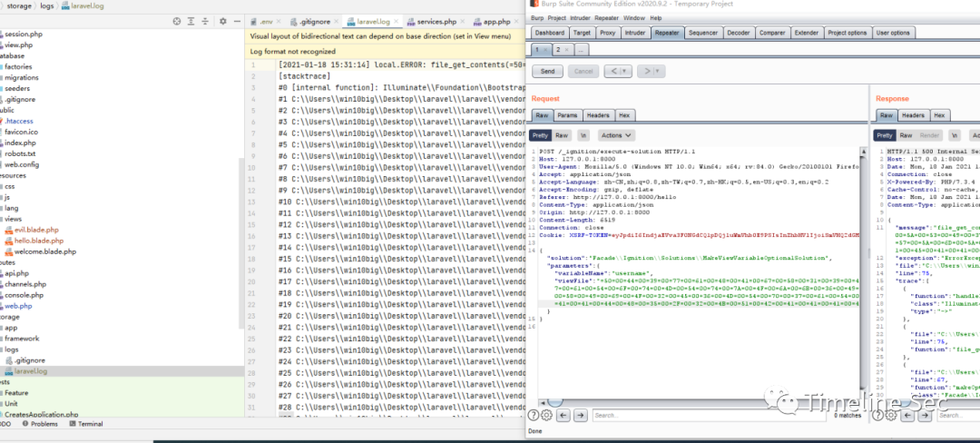
Task: Switch to the Proxy tab
Action: 607,33
